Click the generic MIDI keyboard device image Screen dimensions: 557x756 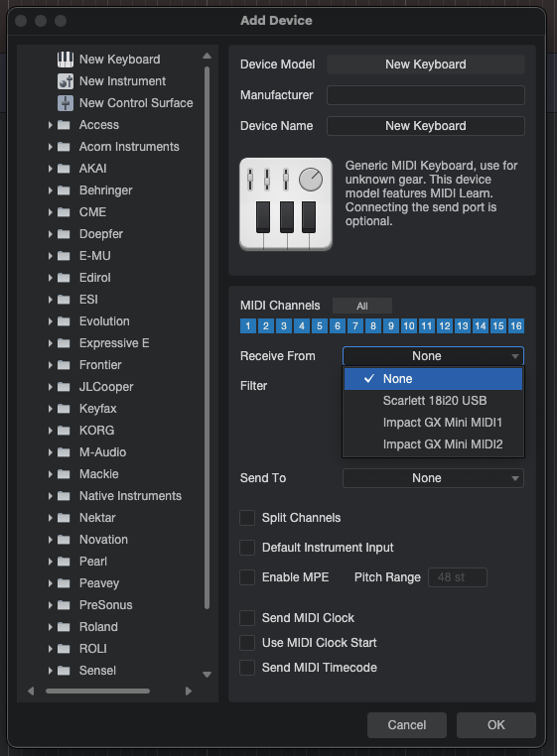pyautogui.click(x=286, y=204)
